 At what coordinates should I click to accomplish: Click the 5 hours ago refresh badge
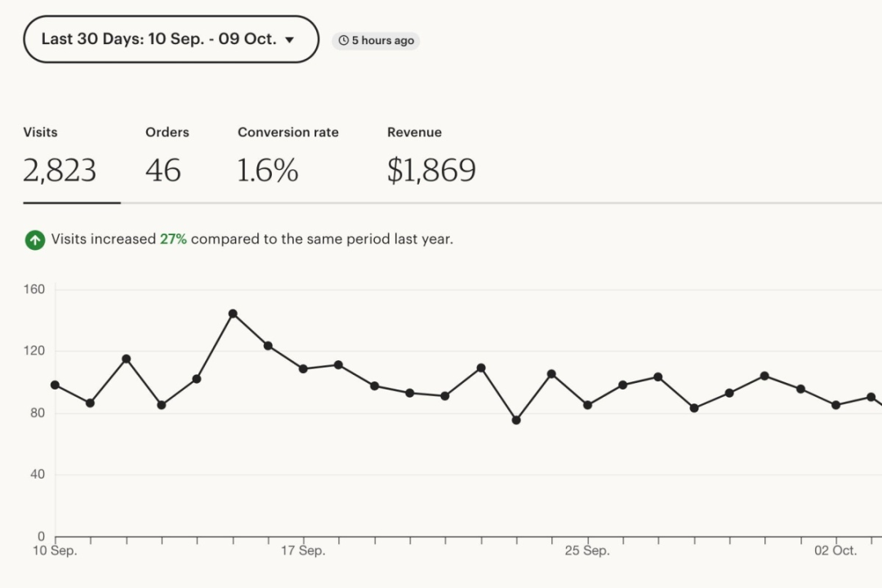[376, 41]
